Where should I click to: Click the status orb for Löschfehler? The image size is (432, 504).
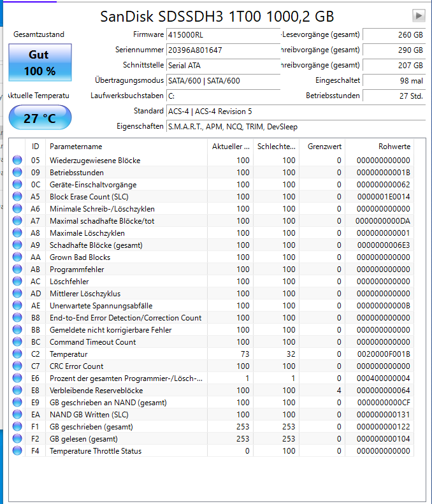(17, 281)
